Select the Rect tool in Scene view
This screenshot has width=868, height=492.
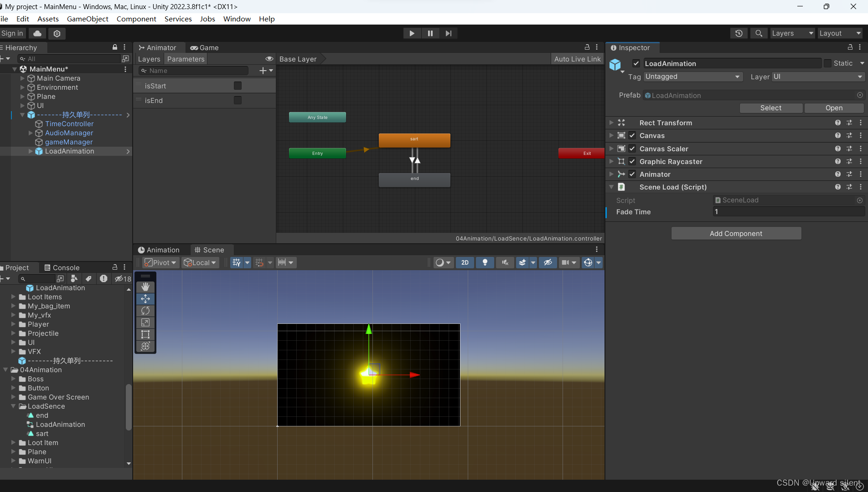pyautogui.click(x=145, y=334)
